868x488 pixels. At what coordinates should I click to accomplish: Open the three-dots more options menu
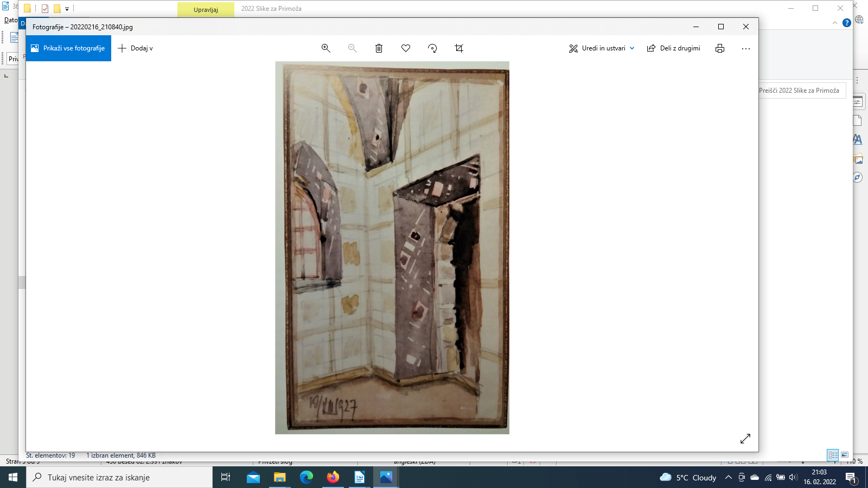tap(746, 48)
